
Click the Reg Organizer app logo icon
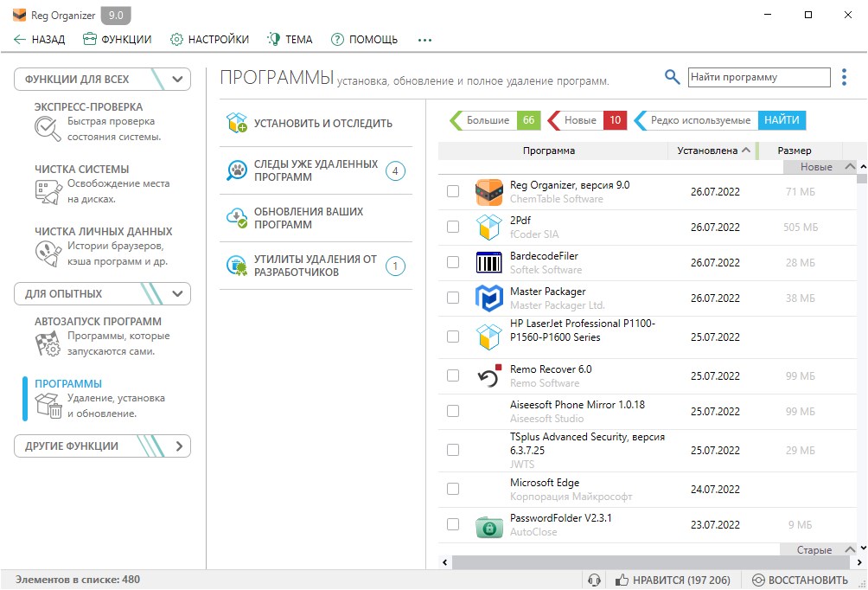click(x=19, y=15)
